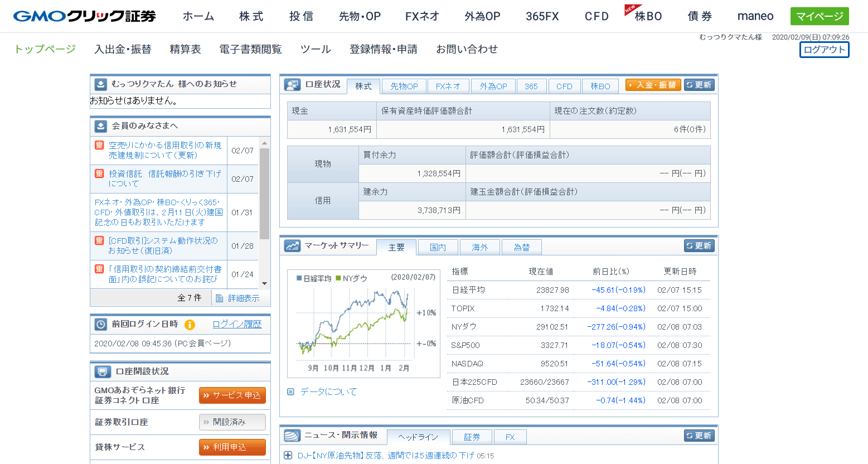This screenshot has width=868, height=464.
Task: Go to 入出金・振替 submenu
Action: 123,49
